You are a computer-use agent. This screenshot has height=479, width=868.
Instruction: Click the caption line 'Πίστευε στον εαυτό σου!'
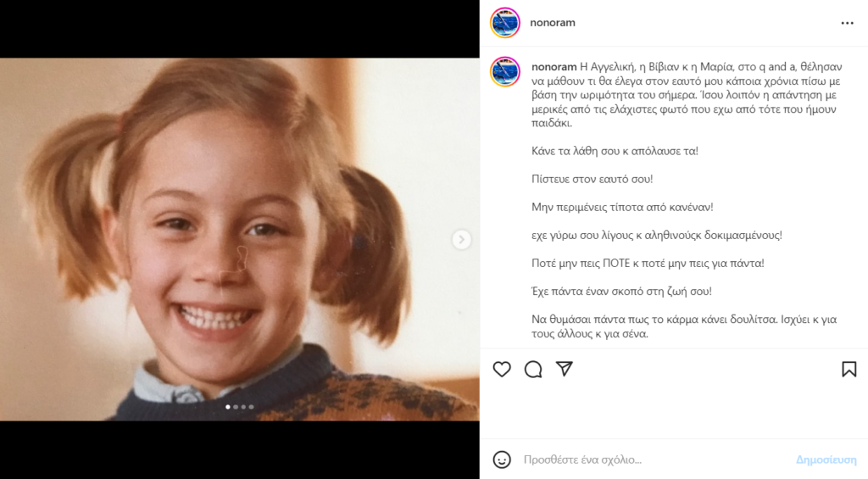592,179
